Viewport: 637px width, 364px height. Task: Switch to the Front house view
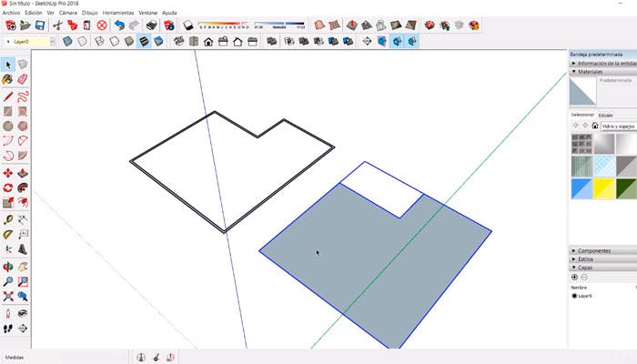tap(208, 42)
